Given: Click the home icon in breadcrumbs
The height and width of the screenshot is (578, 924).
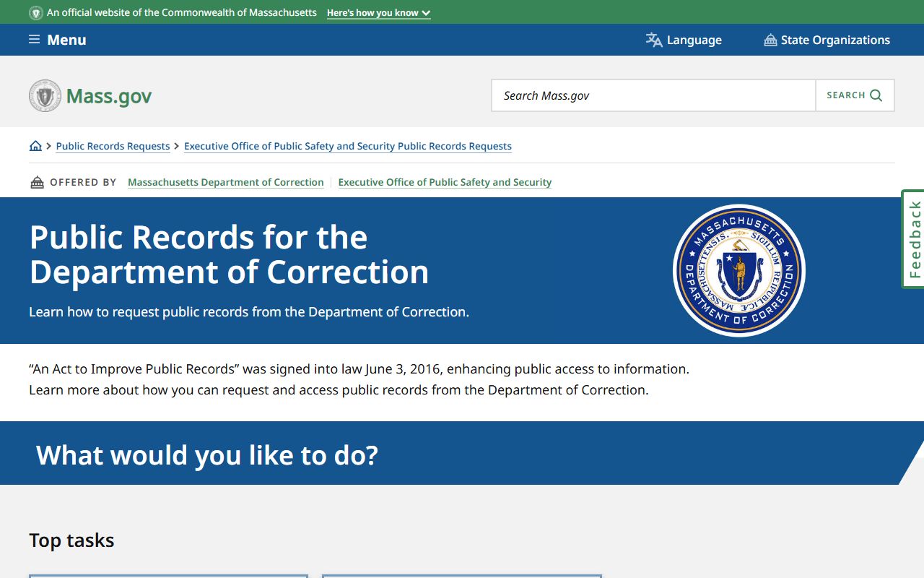Looking at the screenshot, I should 35,146.
